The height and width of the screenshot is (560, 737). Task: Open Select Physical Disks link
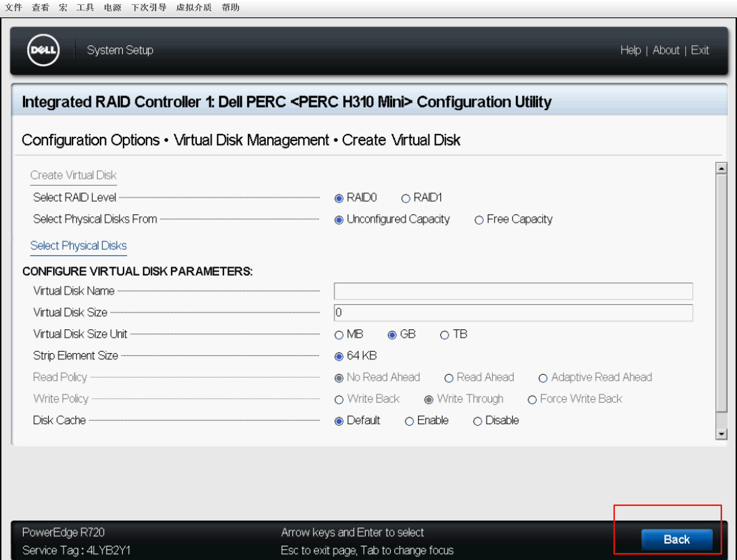tap(79, 246)
